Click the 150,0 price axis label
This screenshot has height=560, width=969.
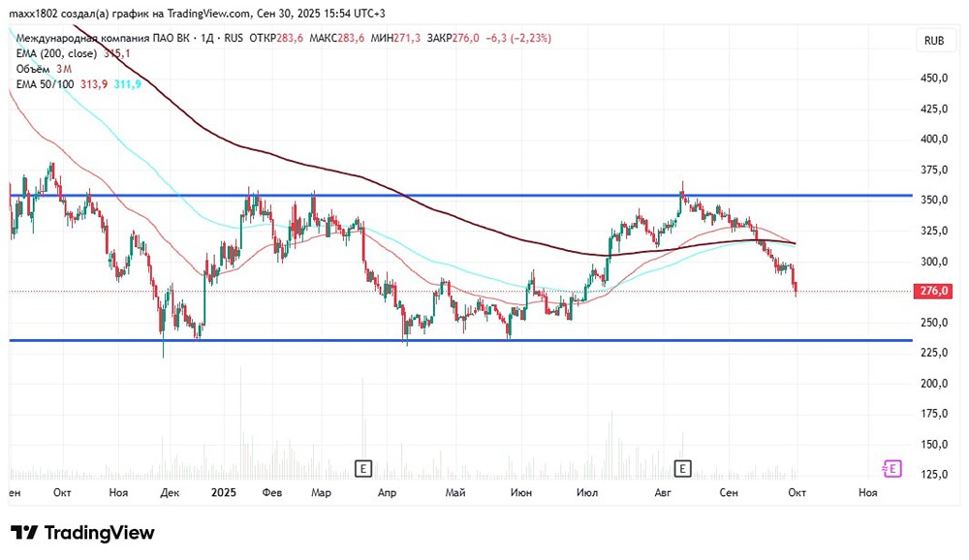(x=934, y=445)
